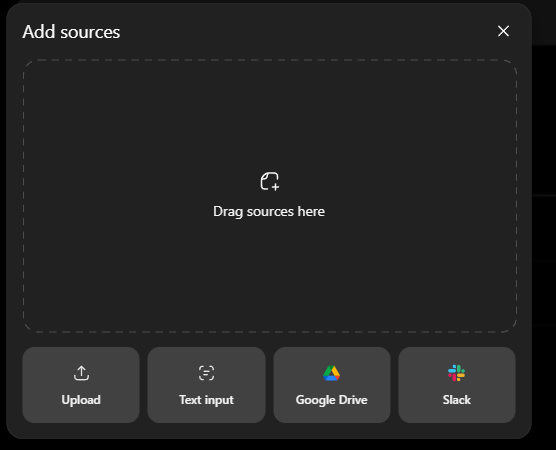The image size is (556, 450).
Task: Close the Add sources dialog
Action: 503,31
